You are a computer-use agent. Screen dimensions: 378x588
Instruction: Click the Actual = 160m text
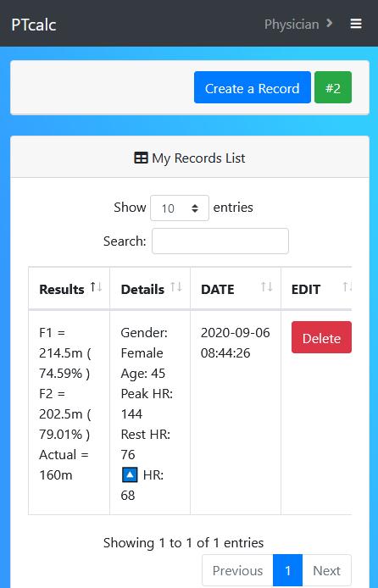point(64,464)
